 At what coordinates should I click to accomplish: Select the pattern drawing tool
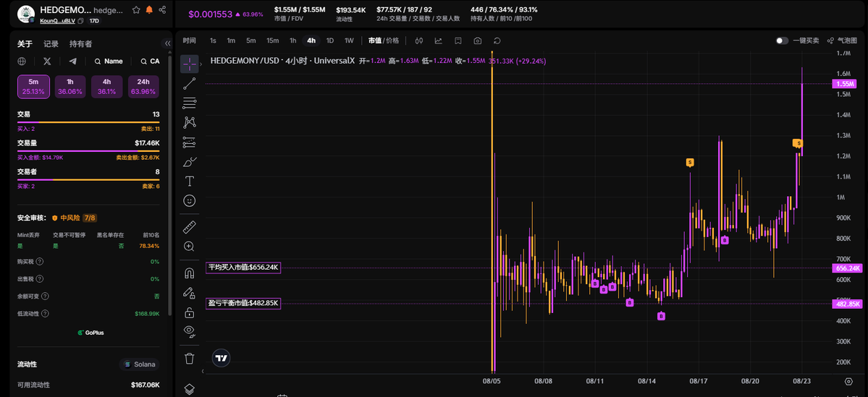coord(190,122)
